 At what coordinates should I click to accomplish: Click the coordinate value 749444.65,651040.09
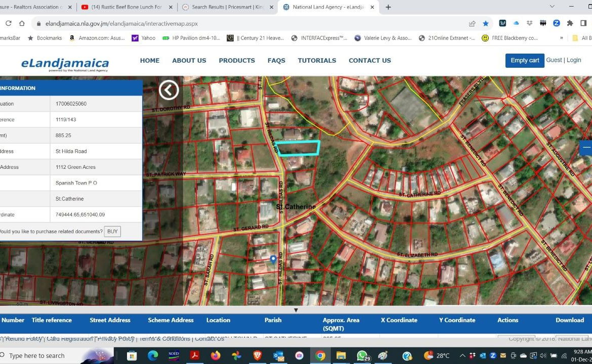(80, 215)
